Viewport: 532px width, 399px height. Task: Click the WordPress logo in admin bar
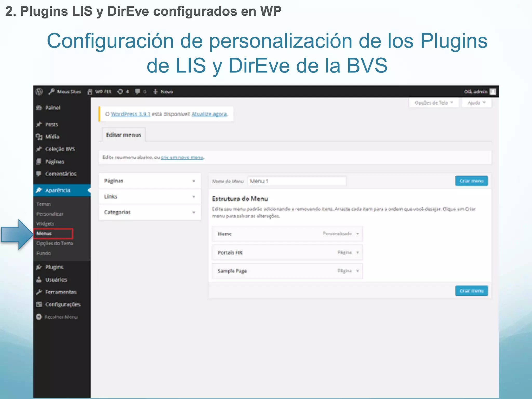tap(39, 91)
